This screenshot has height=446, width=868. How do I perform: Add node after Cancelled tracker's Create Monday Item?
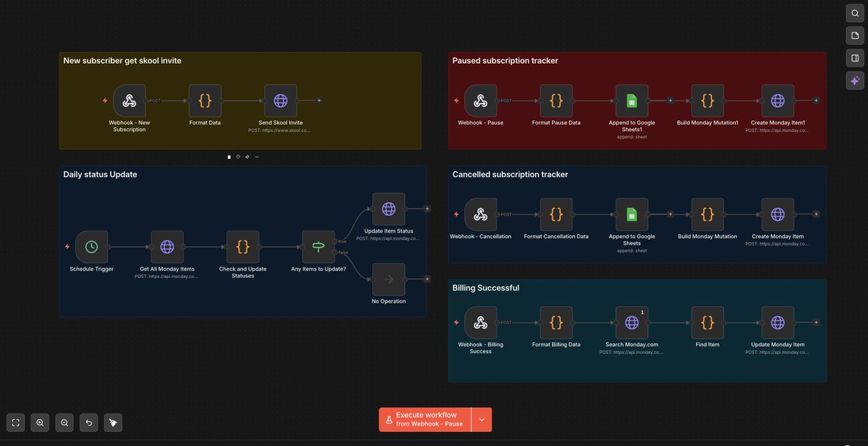coord(816,214)
